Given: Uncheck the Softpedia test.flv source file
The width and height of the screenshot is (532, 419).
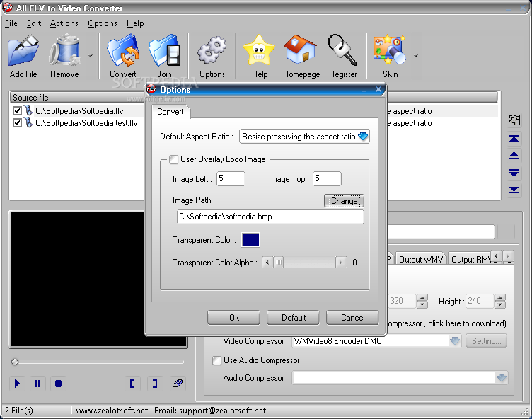Looking at the screenshot, I should click(x=17, y=122).
